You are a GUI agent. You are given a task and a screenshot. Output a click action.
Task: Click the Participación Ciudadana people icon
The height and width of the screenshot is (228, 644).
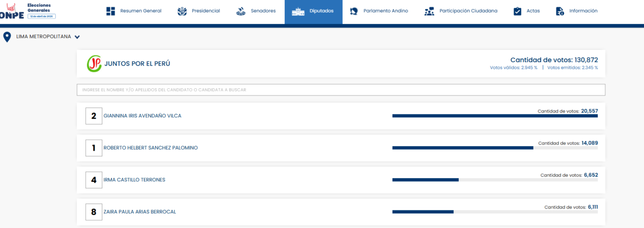coord(429,11)
